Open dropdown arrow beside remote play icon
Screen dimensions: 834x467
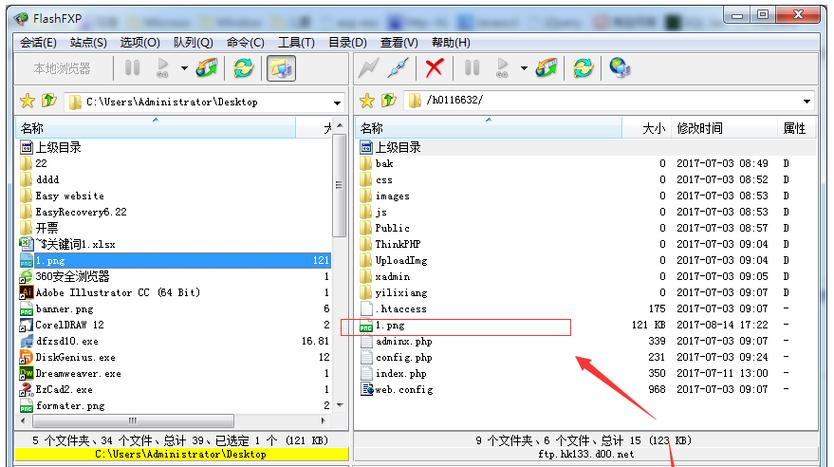(x=524, y=68)
